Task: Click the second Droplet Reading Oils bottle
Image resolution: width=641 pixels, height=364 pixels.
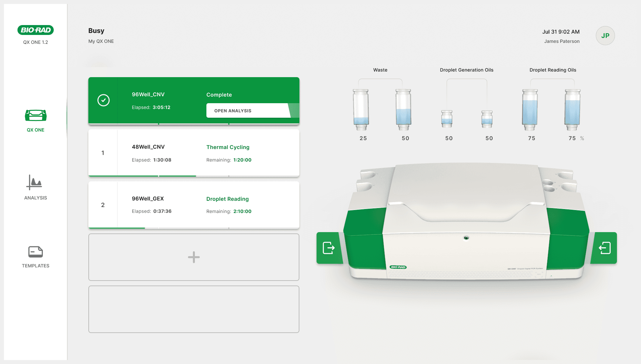Action: click(x=572, y=109)
